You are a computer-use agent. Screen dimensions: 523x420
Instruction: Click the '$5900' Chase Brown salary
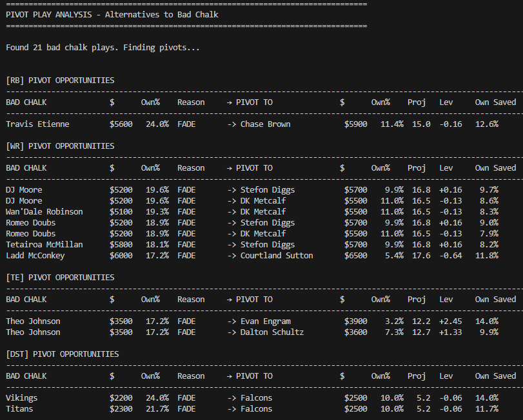355,124
